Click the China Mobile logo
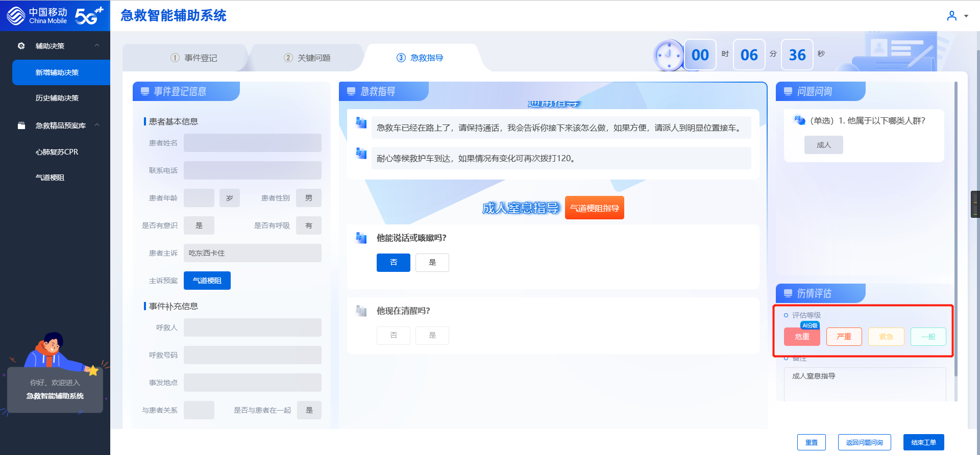Image resolution: width=980 pixels, height=455 pixels. [x=37, y=16]
